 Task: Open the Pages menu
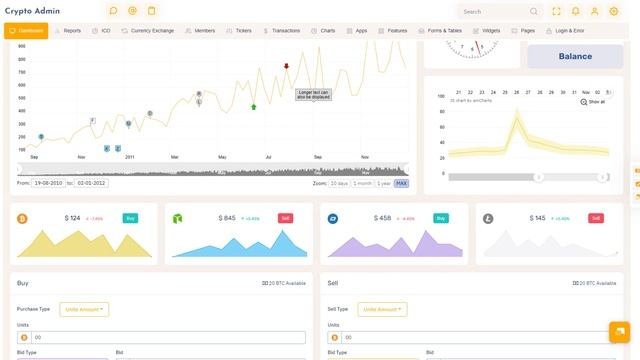523,31
